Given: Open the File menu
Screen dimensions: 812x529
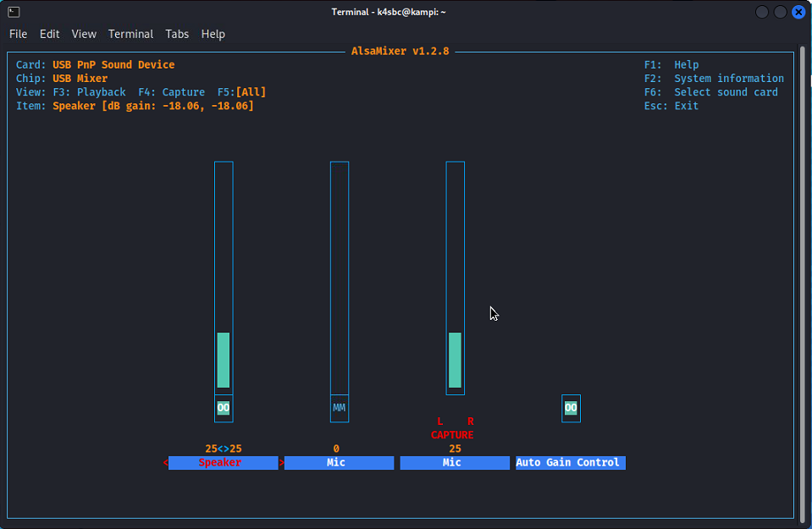Looking at the screenshot, I should (x=18, y=34).
